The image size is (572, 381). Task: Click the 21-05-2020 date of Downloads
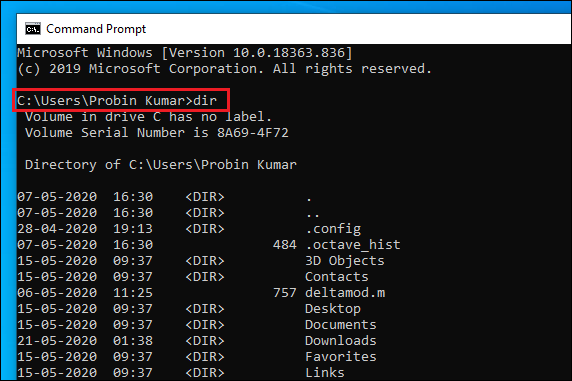(57, 341)
